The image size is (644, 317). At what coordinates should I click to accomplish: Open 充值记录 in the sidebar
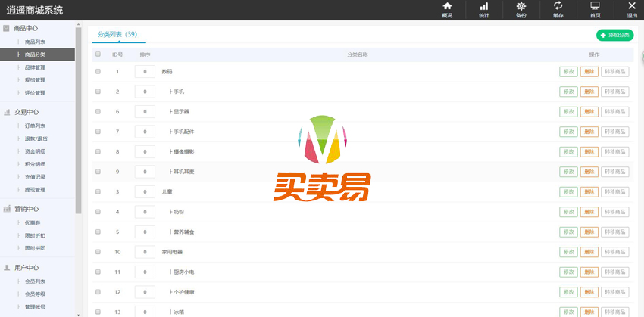35,177
